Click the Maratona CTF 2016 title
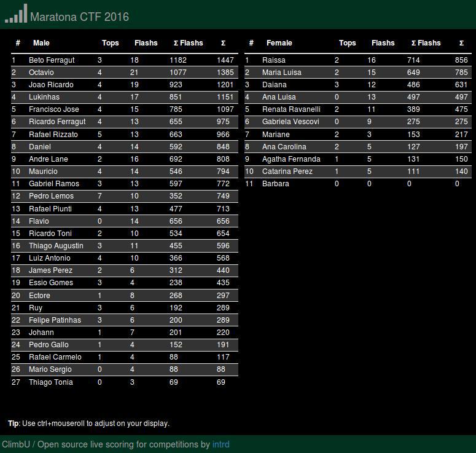The width and height of the screenshot is (476, 453). click(79, 17)
